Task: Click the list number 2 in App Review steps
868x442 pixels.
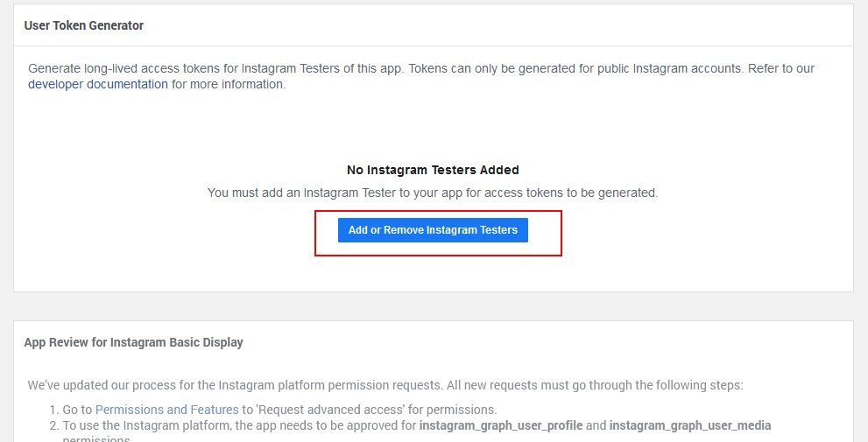Action: tap(53, 426)
